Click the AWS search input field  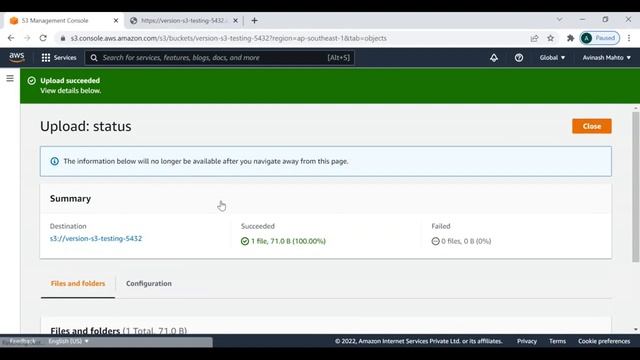[220, 58]
